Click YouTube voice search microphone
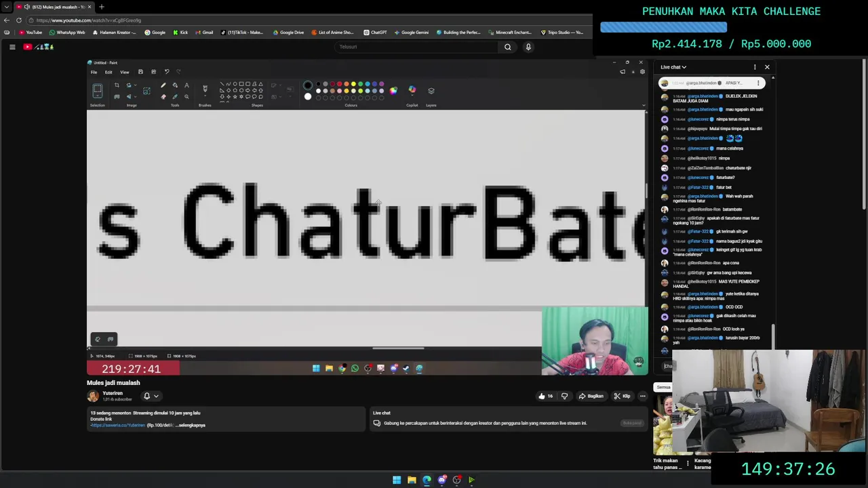 528,47
